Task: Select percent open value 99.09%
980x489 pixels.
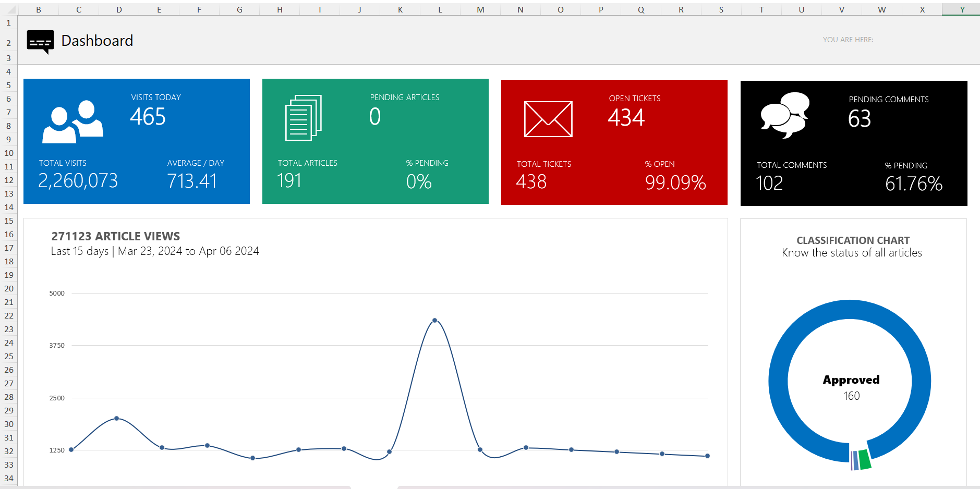Action: [675, 182]
